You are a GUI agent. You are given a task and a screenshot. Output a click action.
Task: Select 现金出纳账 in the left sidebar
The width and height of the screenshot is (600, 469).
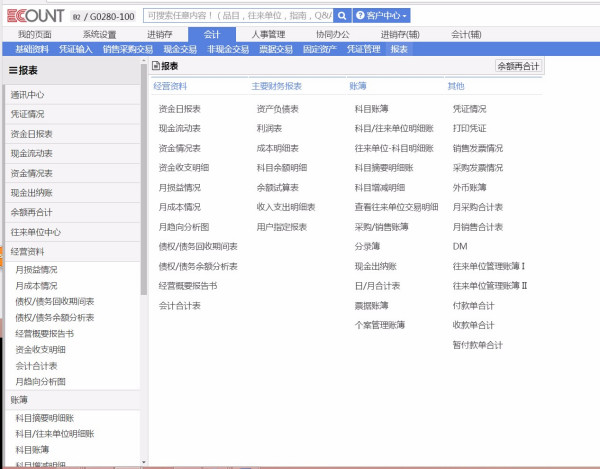(32, 193)
